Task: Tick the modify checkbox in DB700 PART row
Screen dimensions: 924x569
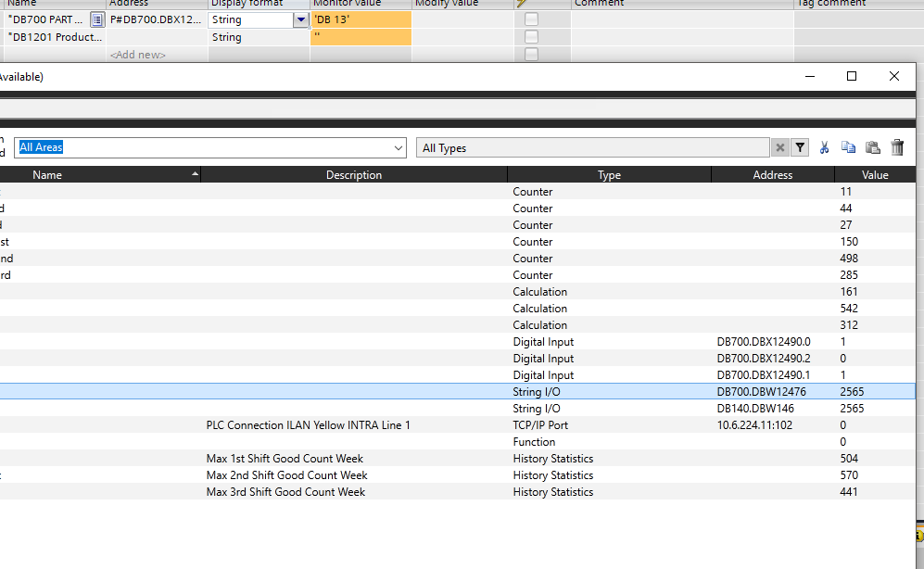Action: [x=531, y=19]
